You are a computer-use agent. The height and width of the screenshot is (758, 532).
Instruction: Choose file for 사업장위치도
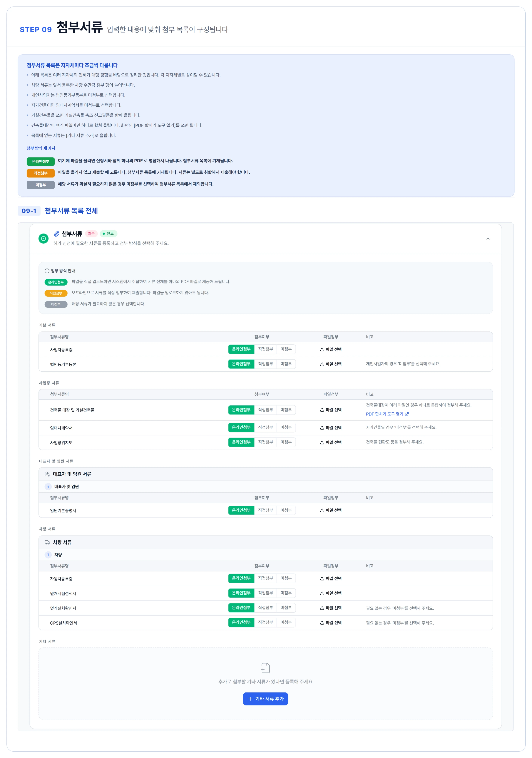(x=331, y=442)
